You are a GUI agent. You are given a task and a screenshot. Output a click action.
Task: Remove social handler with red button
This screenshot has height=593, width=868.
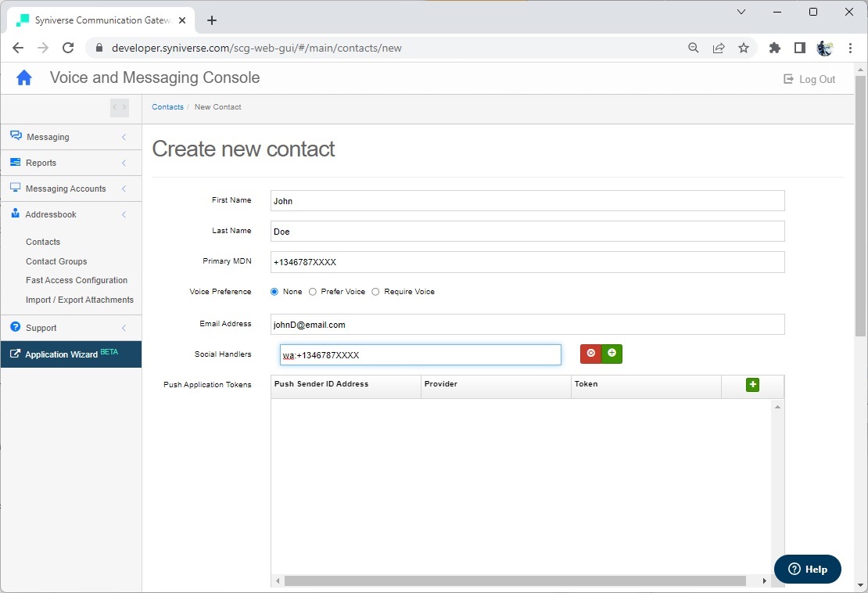(x=590, y=354)
